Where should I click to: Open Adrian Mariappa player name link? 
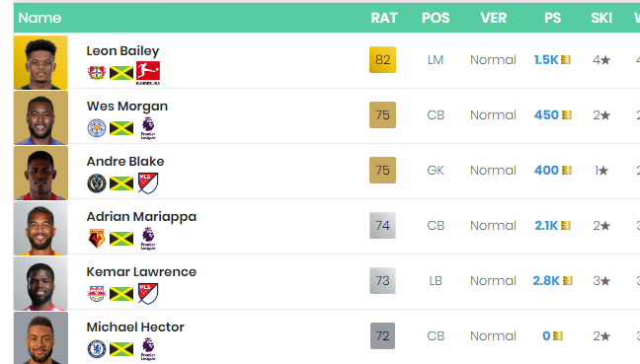pyautogui.click(x=141, y=216)
